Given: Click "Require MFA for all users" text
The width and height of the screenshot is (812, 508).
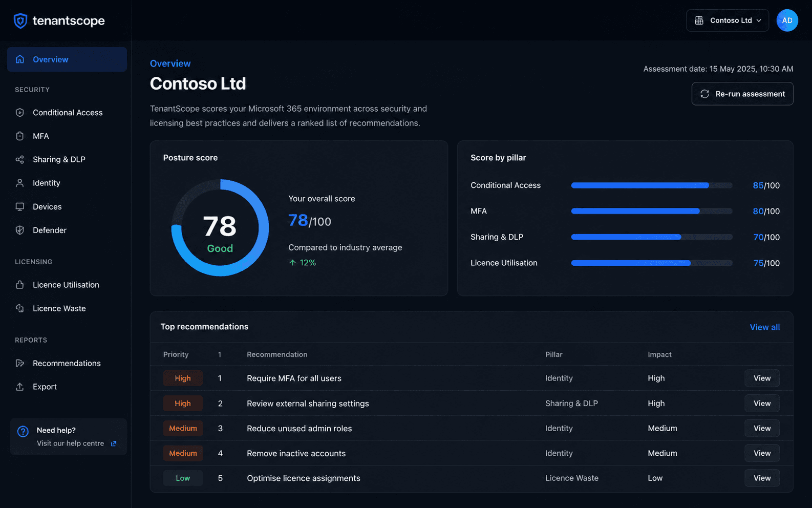Looking at the screenshot, I should [294, 378].
